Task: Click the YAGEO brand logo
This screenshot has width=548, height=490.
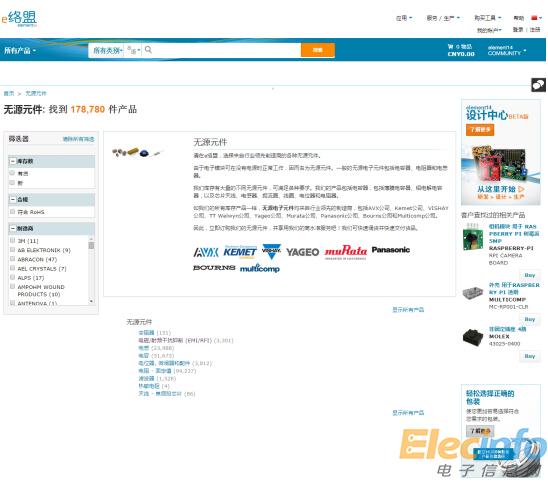Action: 302,252
